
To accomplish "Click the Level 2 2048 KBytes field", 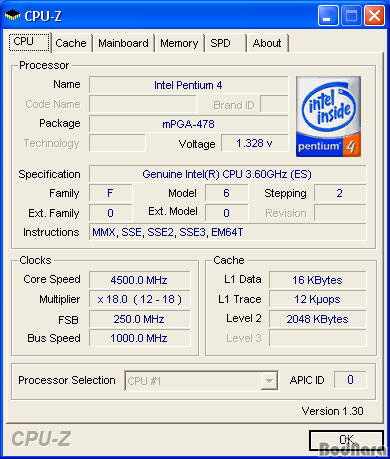I will pyautogui.click(x=318, y=319).
